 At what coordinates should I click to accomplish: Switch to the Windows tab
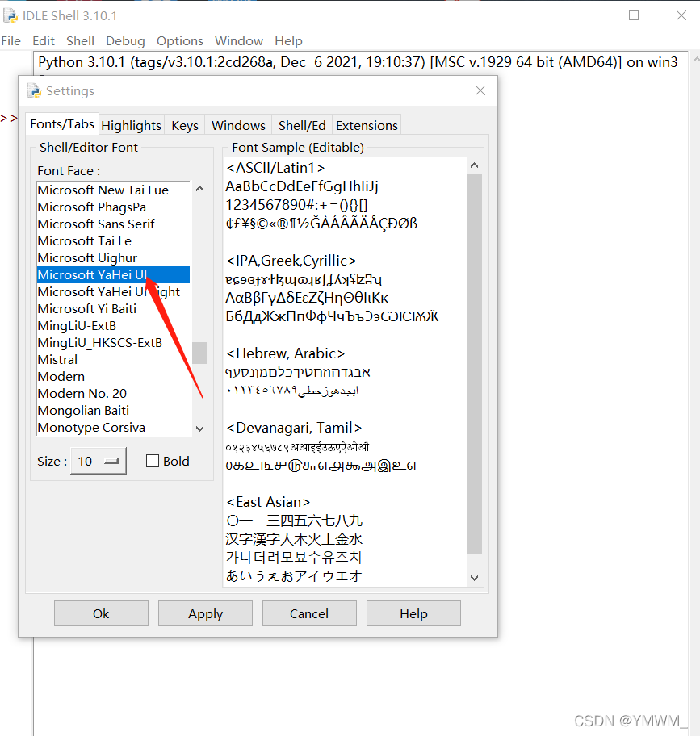pyautogui.click(x=238, y=125)
